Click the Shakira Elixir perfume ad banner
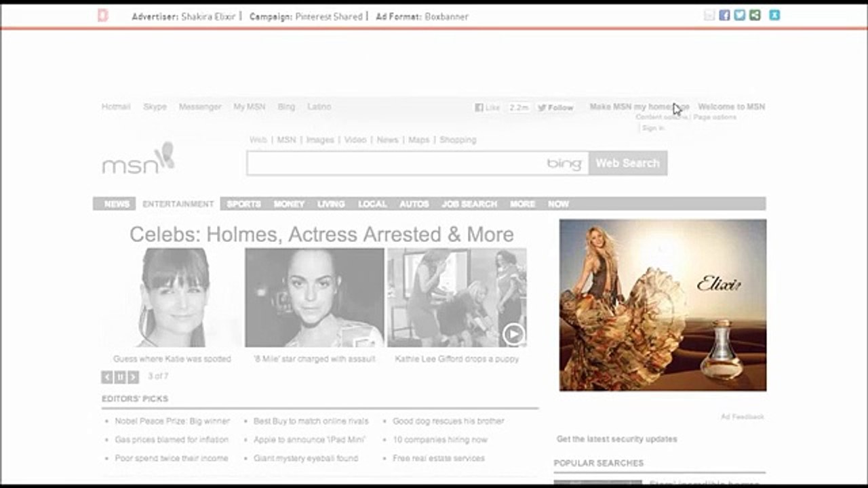Viewport: 868px width, 488px height. [663, 305]
